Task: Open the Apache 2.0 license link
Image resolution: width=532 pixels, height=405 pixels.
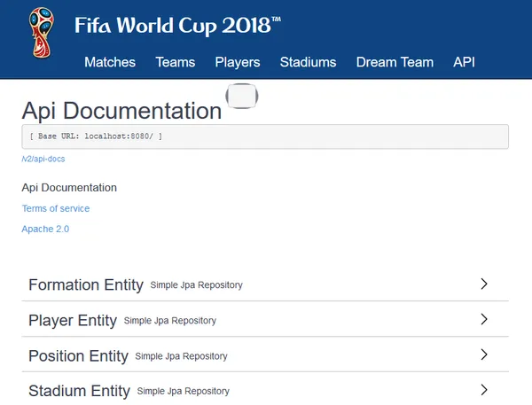Action: tap(45, 229)
